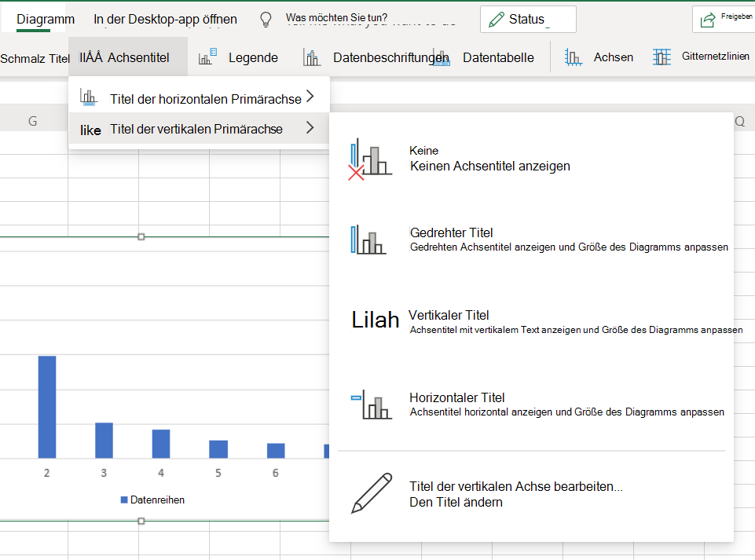Click the horizontal axis title chart icon

pos(89,97)
